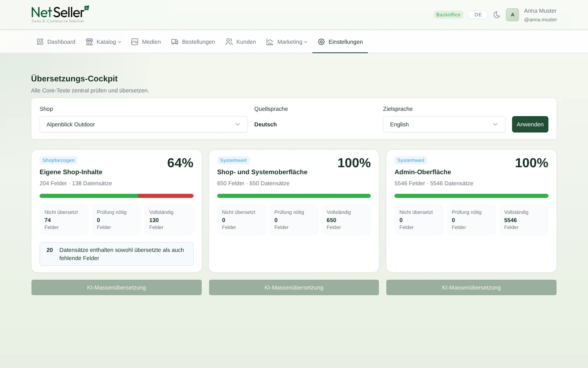This screenshot has width=588, height=368.
Task: Start KI-Massenübersetzung for Shop- und Systemoberfläche
Action: pos(294,287)
